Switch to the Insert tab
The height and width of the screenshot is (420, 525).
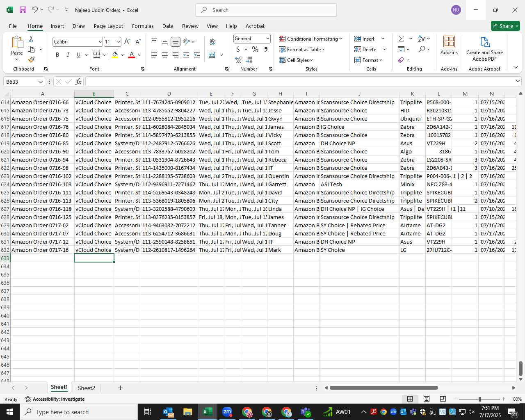click(x=57, y=26)
